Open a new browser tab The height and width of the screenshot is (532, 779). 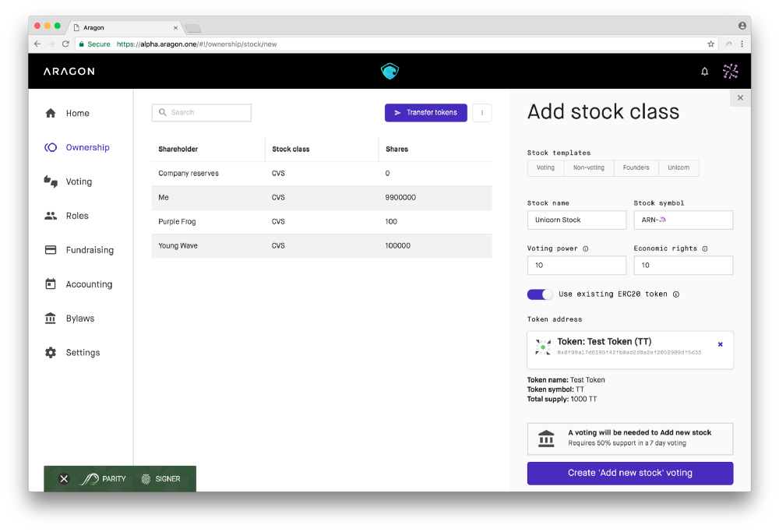click(x=192, y=28)
